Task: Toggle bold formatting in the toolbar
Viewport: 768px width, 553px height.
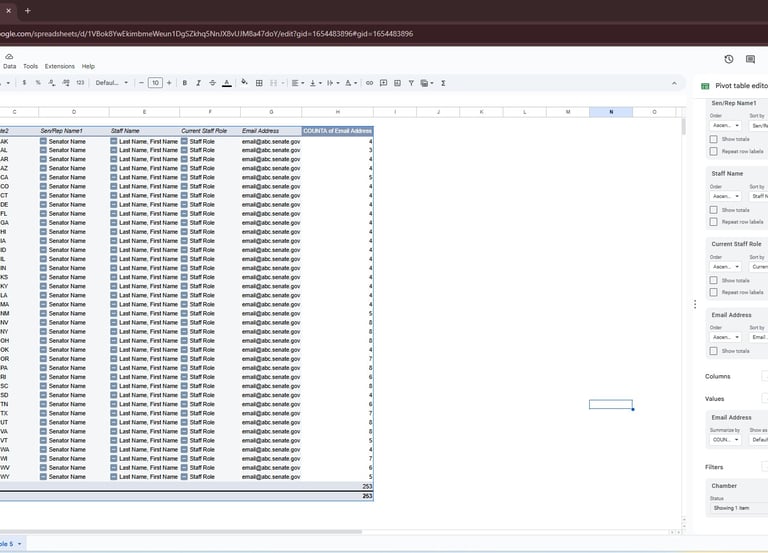Action: pyautogui.click(x=185, y=83)
